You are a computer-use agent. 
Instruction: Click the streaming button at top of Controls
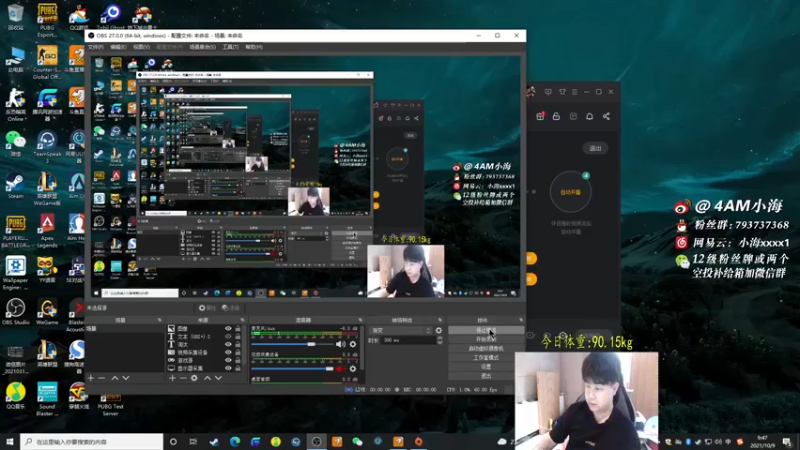point(486,330)
